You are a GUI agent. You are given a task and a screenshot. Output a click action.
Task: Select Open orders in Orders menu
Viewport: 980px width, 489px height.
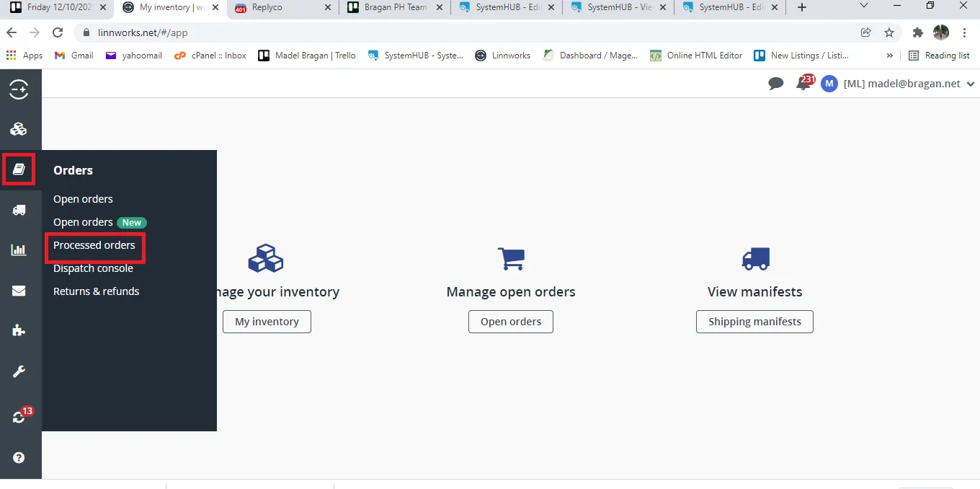tap(83, 199)
